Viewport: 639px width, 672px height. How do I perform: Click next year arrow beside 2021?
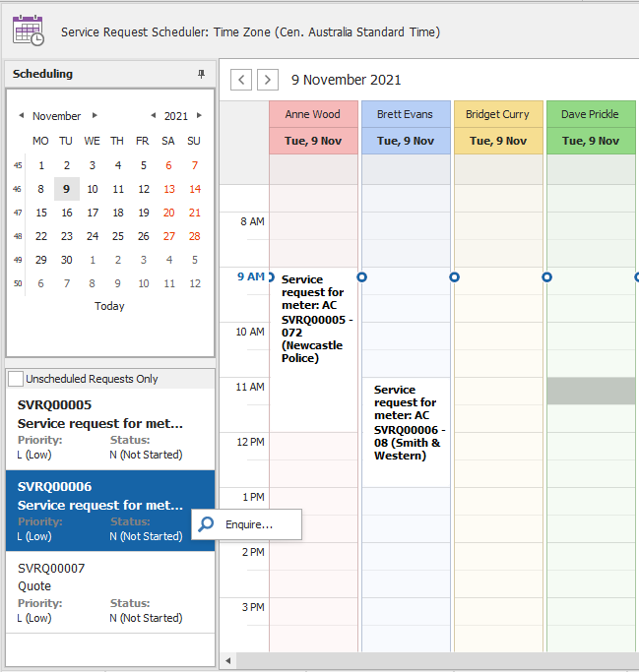tap(200, 116)
